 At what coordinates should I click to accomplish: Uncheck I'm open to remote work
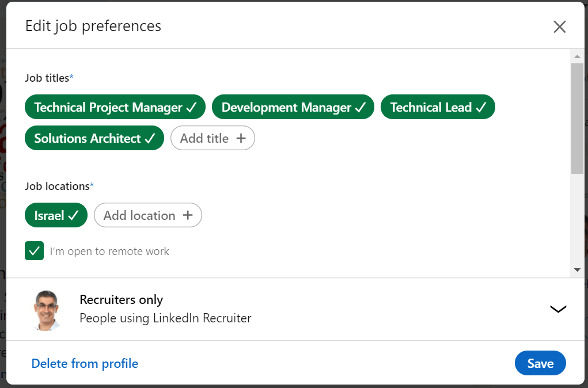pyautogui.click(x=35, y=251)
